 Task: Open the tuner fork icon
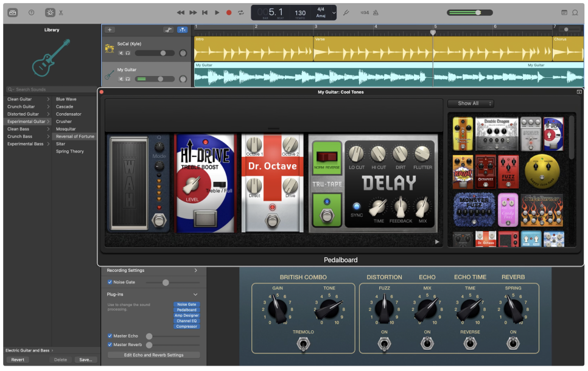pyautogui.click(x=346, y=12)
